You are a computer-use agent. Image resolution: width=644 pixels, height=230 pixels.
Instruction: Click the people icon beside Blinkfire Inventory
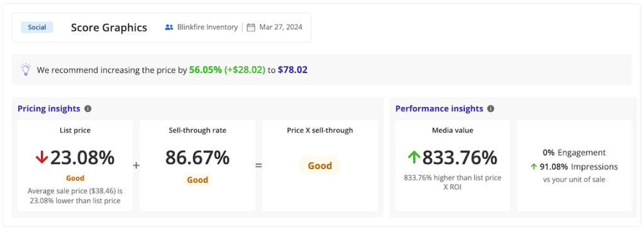(x=169, y=28)
